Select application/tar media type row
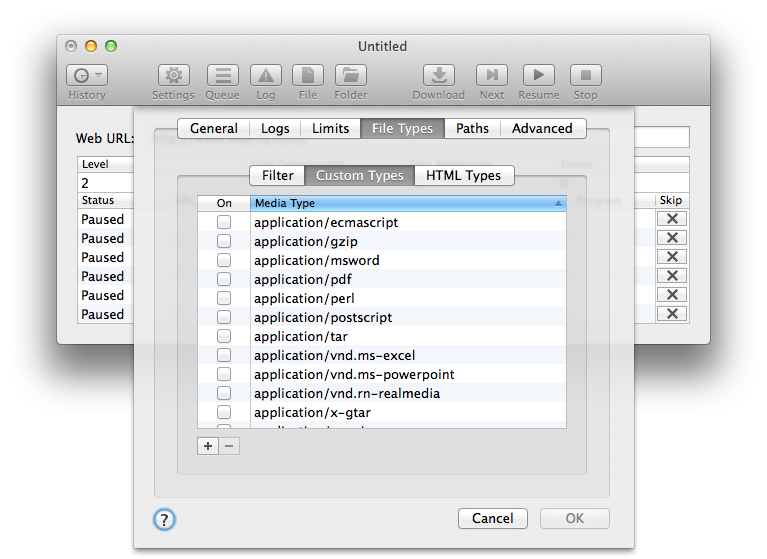This screenshot has height=559, width=767. click(382, 336)
